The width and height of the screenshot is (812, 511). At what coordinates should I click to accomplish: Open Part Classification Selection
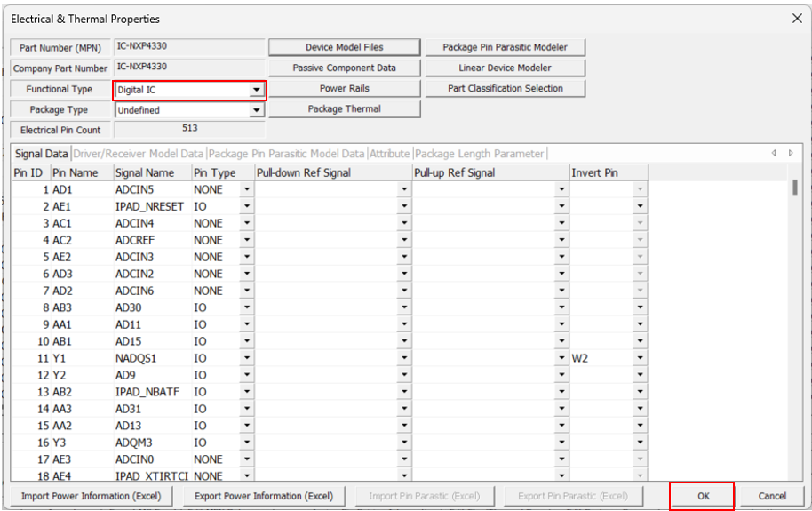[x=505, y=88]
